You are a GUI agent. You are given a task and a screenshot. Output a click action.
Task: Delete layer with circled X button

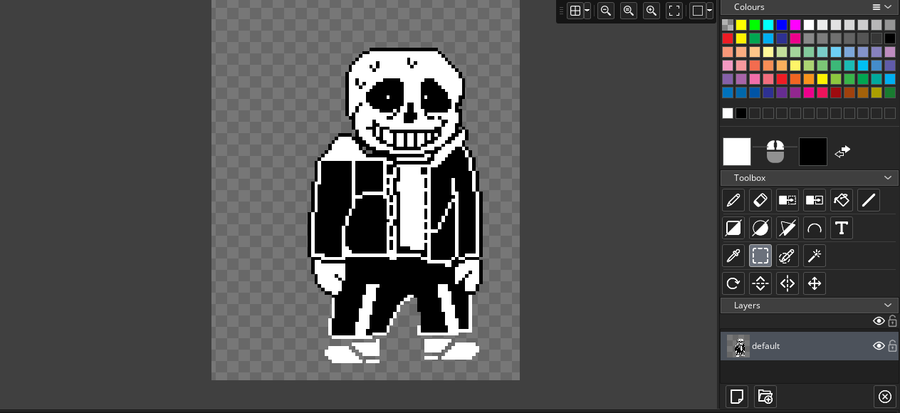point(885,396)
